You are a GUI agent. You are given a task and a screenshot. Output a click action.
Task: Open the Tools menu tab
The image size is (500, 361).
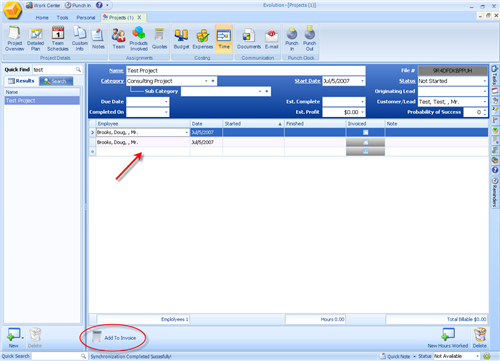pyautogui.click(x=62, y=17)
